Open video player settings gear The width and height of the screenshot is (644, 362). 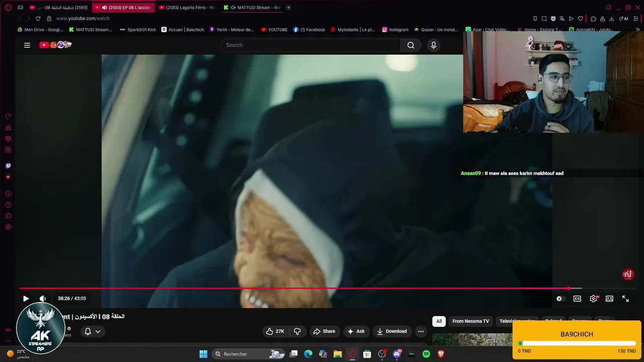(x=594, y=299)
